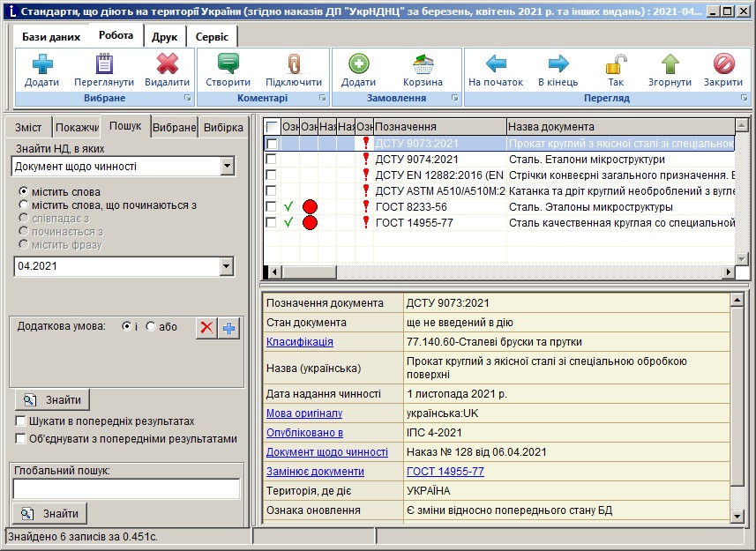Click green checkmark in ГОСТ 14955-77 row
This screenshot has height=551, width=756.
tap(288, 222)
